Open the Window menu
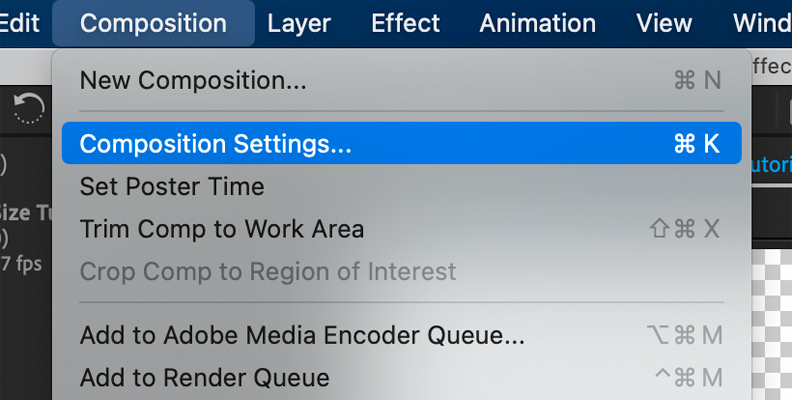Image resolution: width=792 pixels, height=400 pixels. 762,23
